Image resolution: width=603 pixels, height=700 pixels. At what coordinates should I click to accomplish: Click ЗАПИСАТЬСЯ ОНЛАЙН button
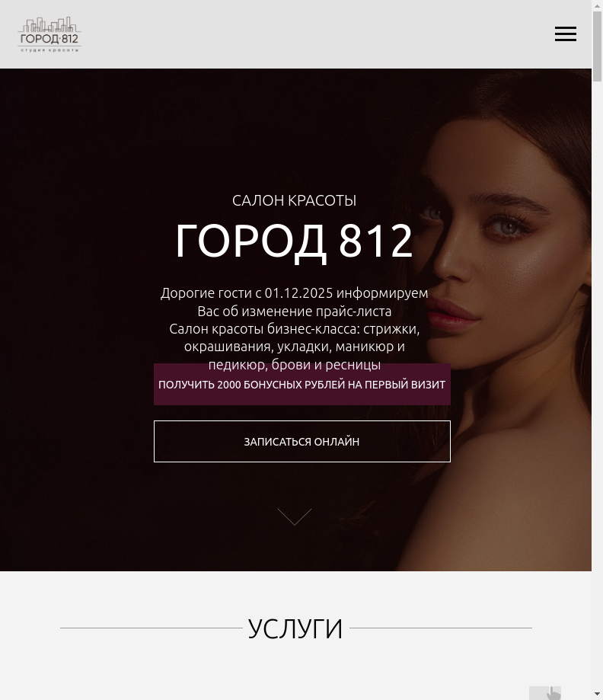click(302, 442)
